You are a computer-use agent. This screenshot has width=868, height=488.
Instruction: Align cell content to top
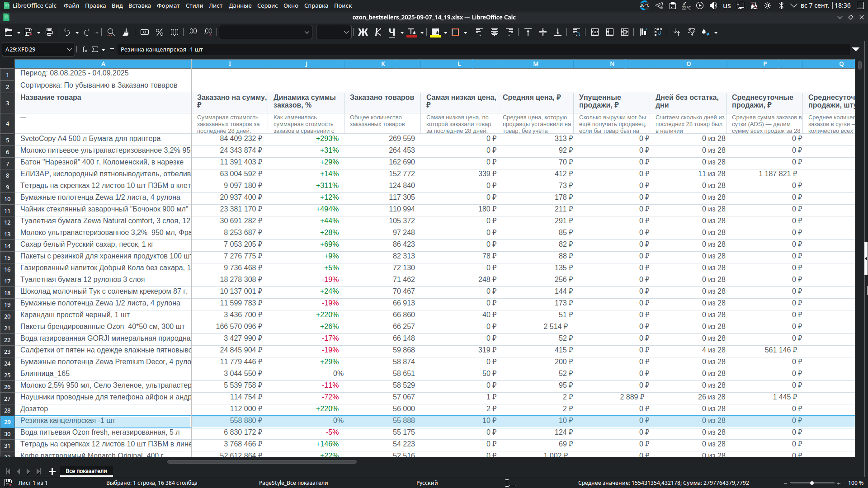tap(528, 32)
